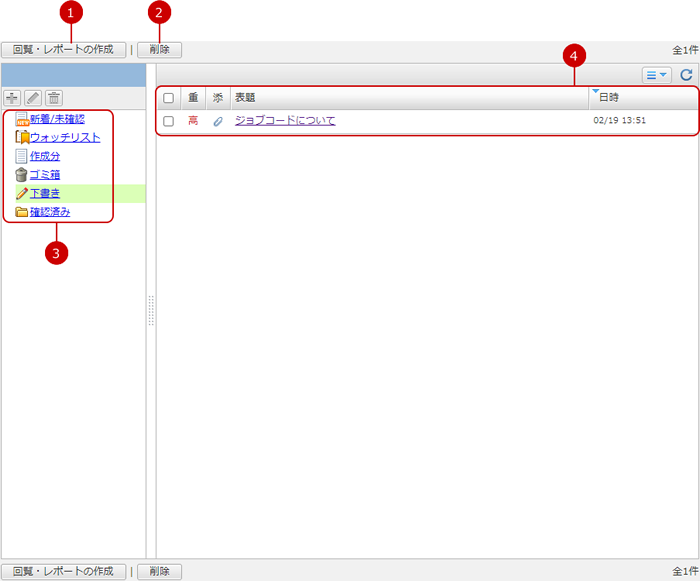Click the vertical pane splitter handle
The image size is (700, 581).
151,310
